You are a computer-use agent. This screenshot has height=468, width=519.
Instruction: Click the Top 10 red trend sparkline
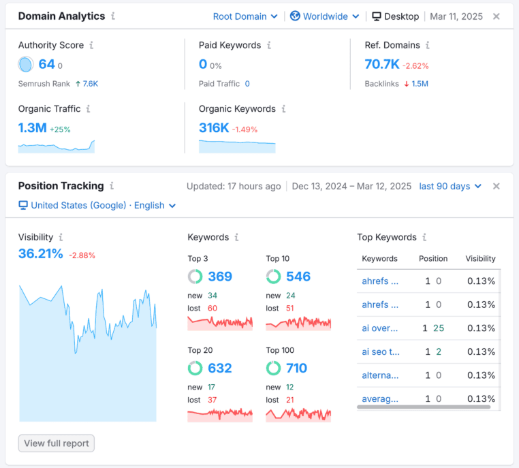click(298, 323)
